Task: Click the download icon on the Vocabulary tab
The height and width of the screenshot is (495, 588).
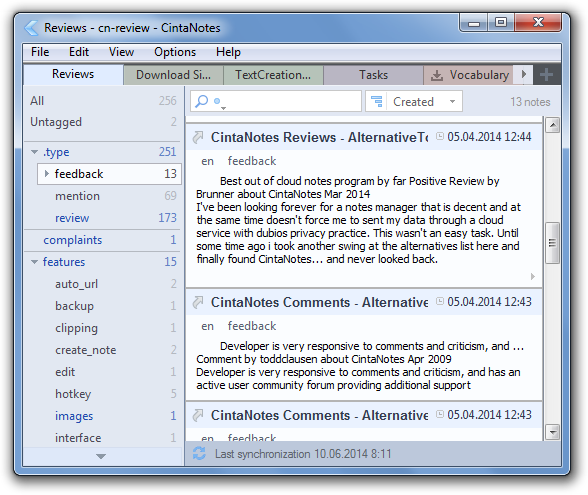Action: pyautogui.click(x=436, y=75)
